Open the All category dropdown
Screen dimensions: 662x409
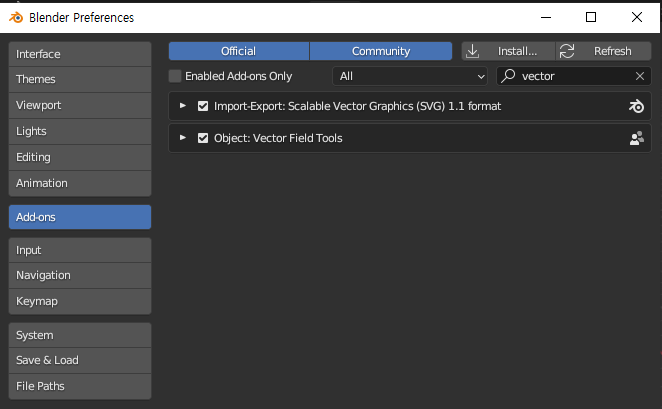(410, 76)
